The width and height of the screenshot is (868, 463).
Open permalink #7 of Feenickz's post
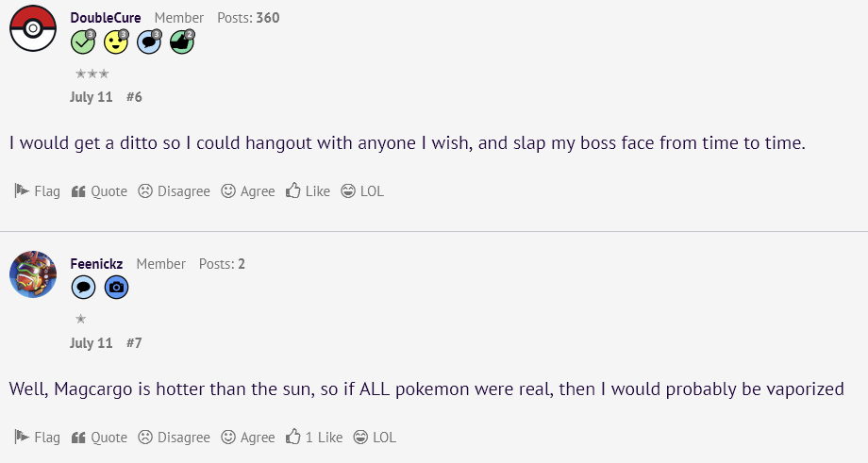[134, 343]
